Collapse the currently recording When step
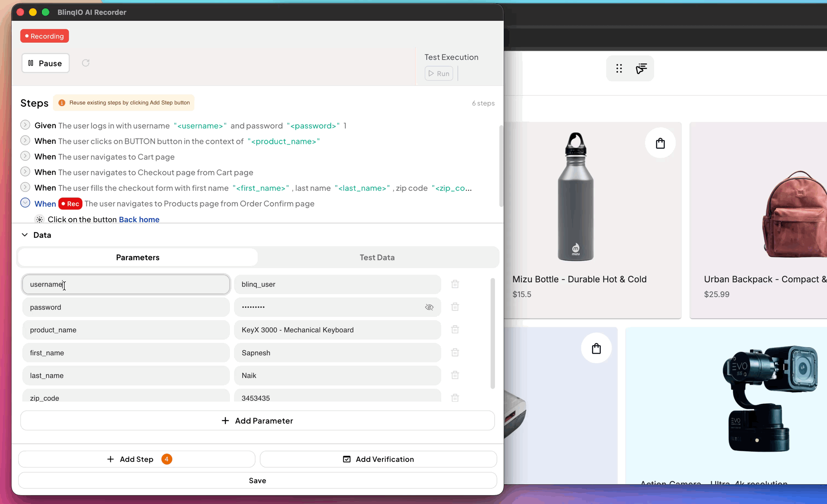The width and height of the screenshot is (827, 504). [25, 203]
